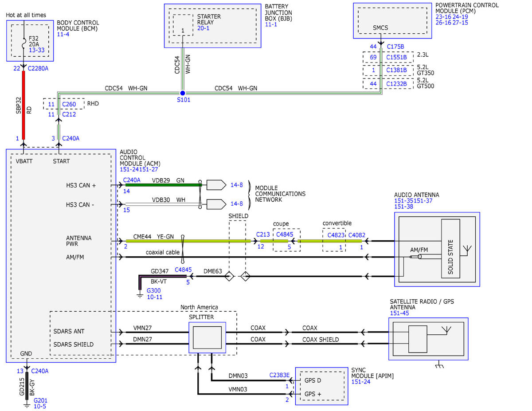Open the 27-15 PCM page reference
Image resolution: width=532 pixels, height=411 pixels.
[x=460, y=22]
